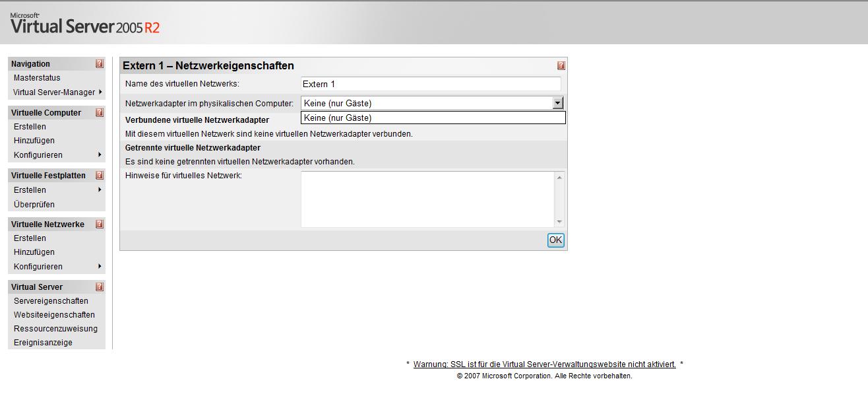The height and width of the screenshot is (412, 868).
Task: Open Ereignisanzeige page
Action: point(43,343)
